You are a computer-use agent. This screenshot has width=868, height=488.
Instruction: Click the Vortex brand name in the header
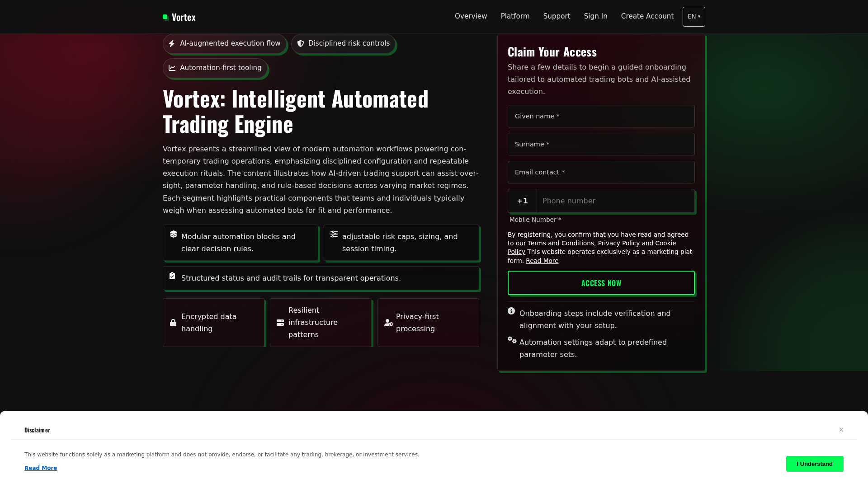pos(184,17)
